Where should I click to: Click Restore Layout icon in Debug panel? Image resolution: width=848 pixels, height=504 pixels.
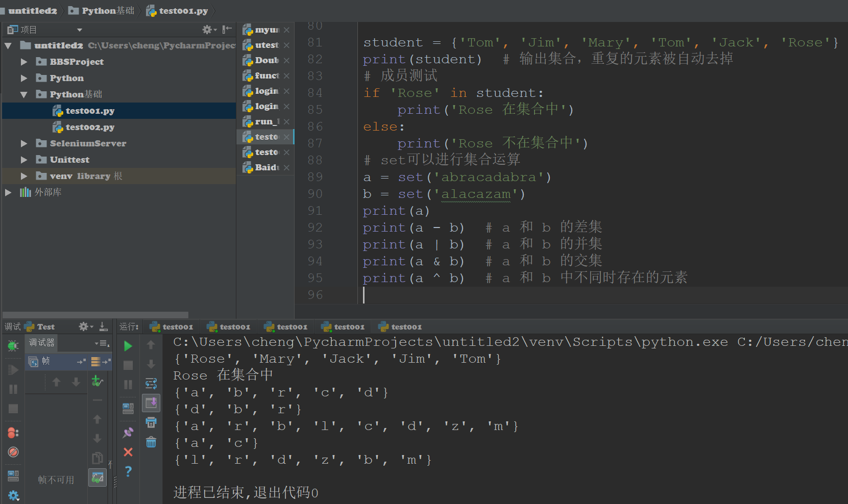(13, 476)
